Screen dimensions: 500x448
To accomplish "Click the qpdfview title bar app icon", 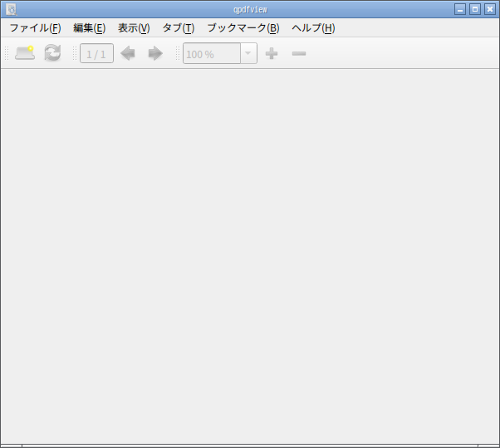I will pos(11,9).
